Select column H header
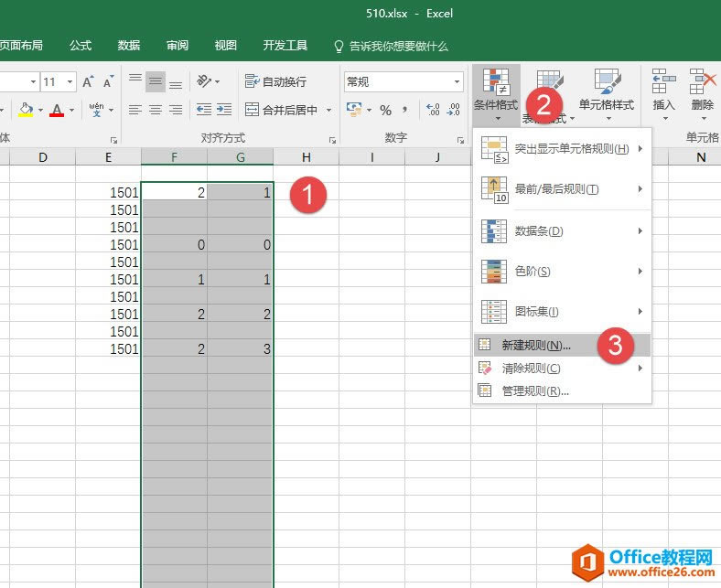This screenshot has width=721, height=588. tap(307, 157)
